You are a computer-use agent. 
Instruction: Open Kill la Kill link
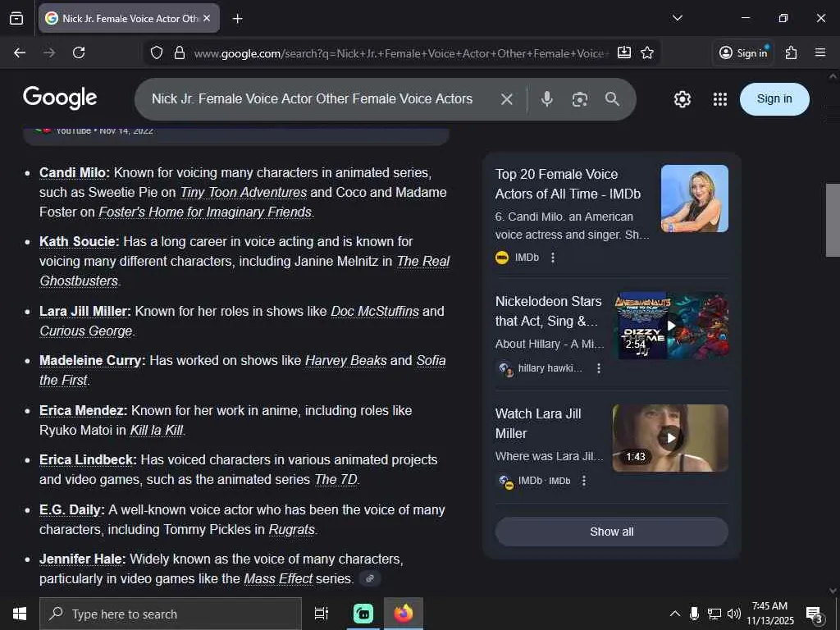[157, 430]
